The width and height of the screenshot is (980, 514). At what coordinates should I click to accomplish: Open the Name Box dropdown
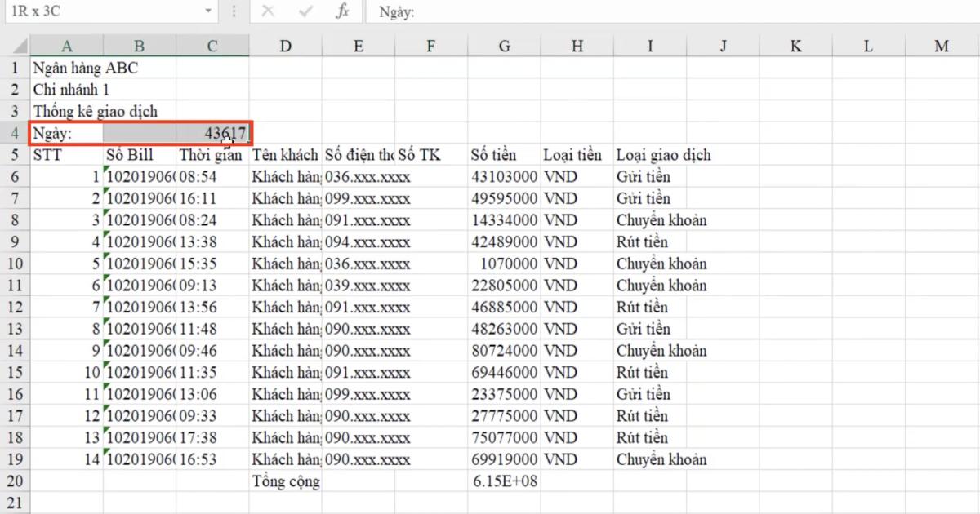207,12
